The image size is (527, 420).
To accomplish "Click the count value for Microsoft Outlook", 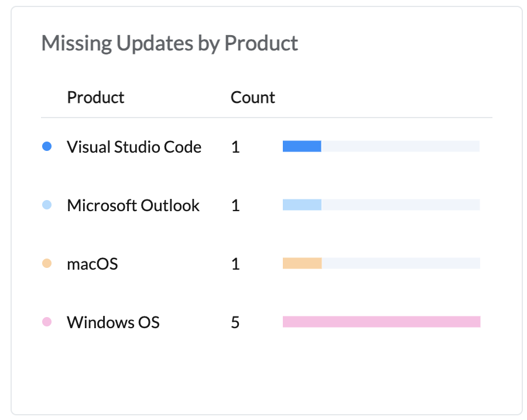I will point(235,205).
